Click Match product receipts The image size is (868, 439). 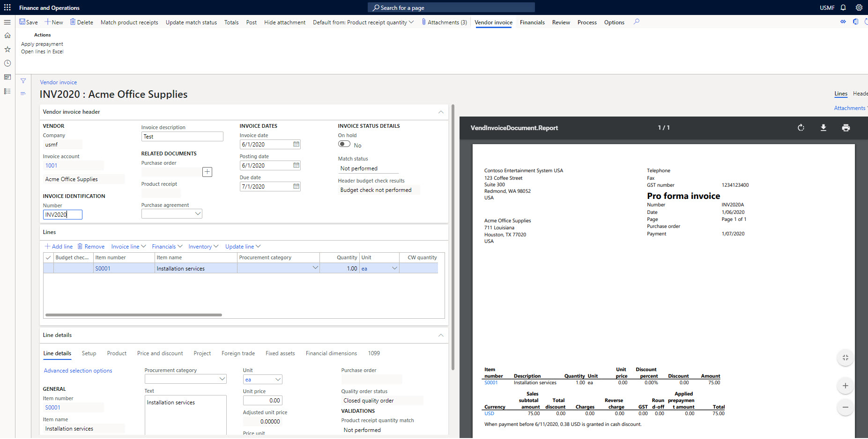[x=129, y=22]
